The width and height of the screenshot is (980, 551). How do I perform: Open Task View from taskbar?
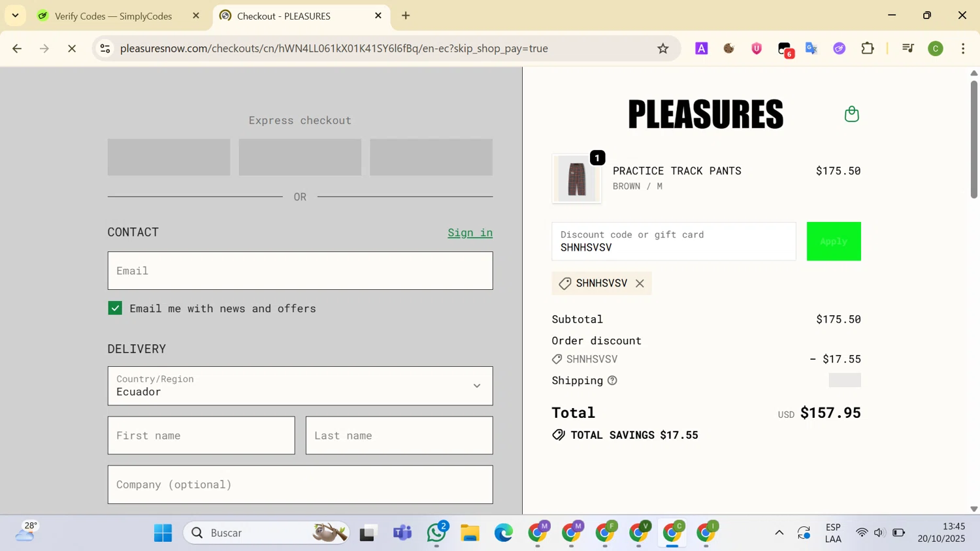coord(368,533)
